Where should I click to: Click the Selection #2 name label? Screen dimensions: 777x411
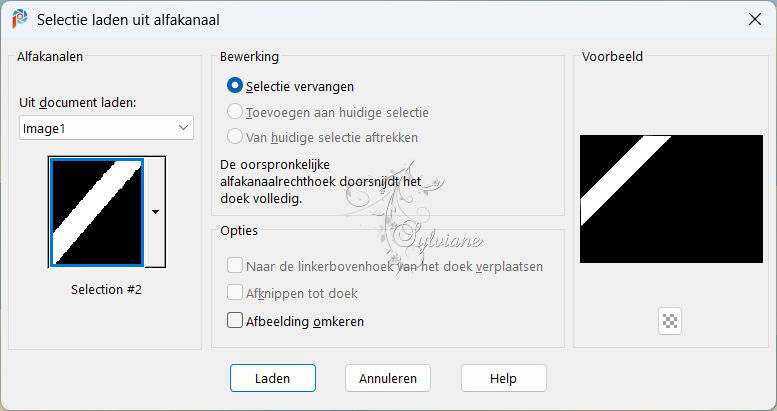pos(106,289)
